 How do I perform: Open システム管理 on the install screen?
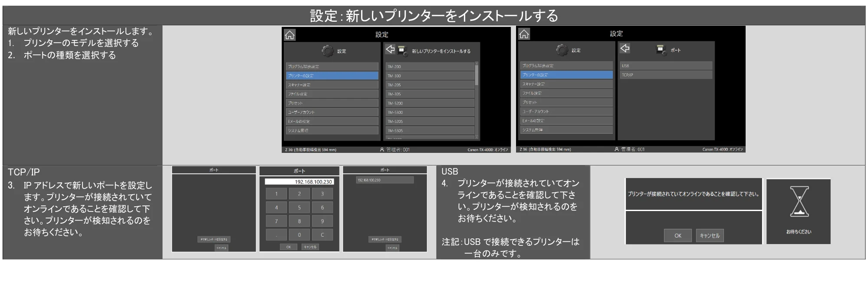332,130
